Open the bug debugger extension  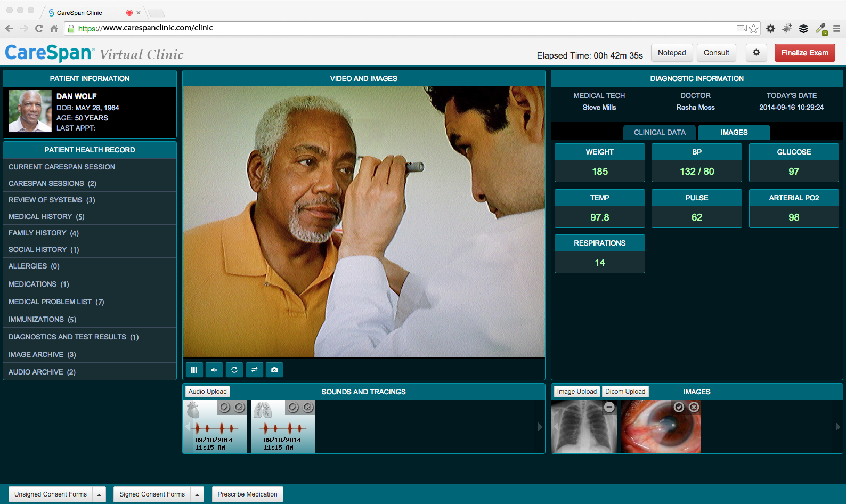click(787, 28)
